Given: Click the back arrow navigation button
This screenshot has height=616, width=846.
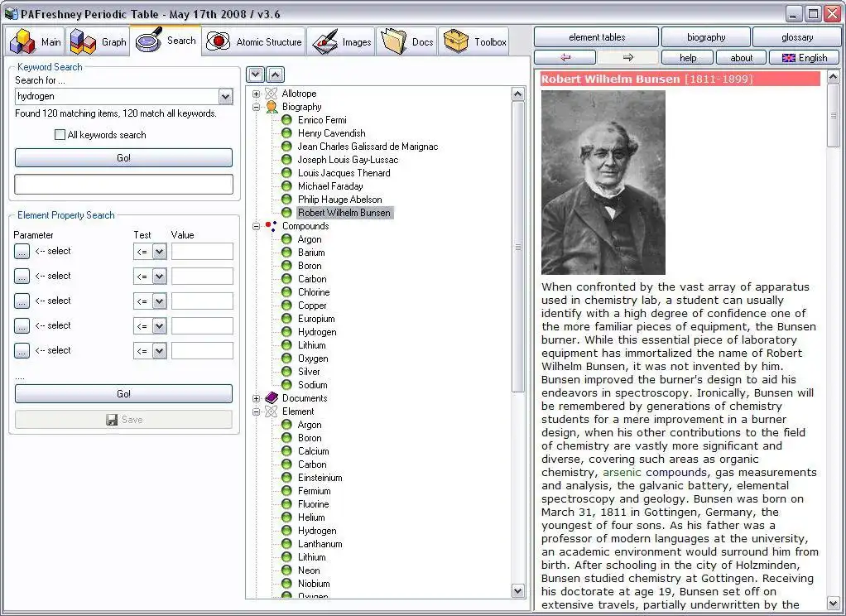Looking at the screenshot, I should coord(565,57).
